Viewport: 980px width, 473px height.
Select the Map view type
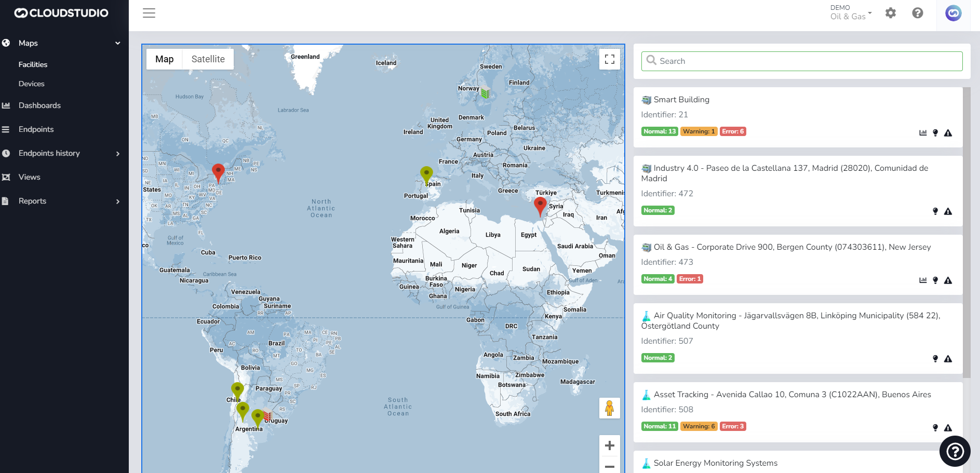(164, 59)
